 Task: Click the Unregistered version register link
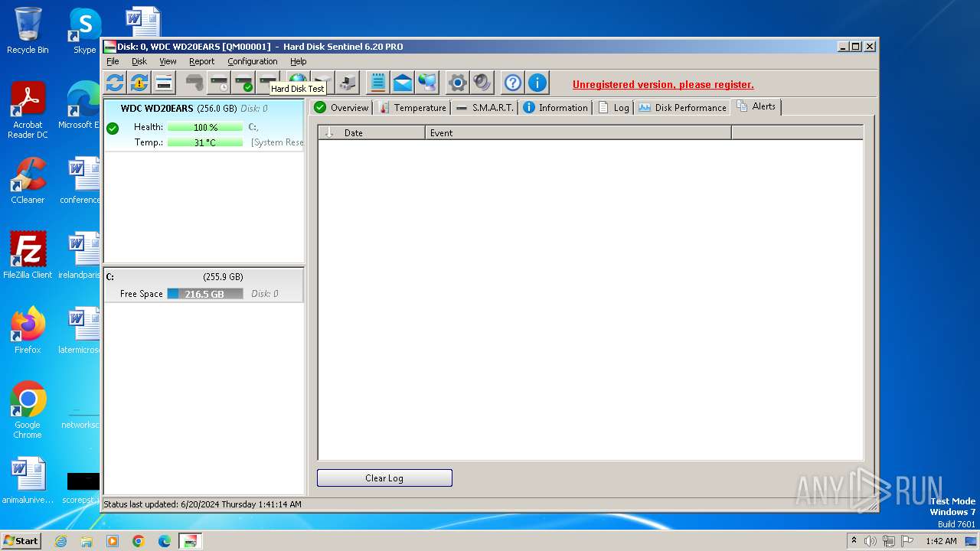point(663,84)
